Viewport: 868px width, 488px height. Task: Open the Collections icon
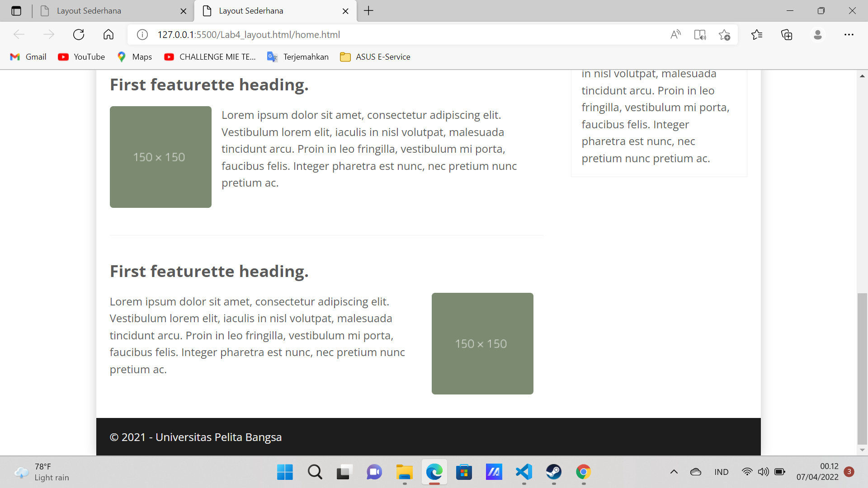tap(787, 35)
